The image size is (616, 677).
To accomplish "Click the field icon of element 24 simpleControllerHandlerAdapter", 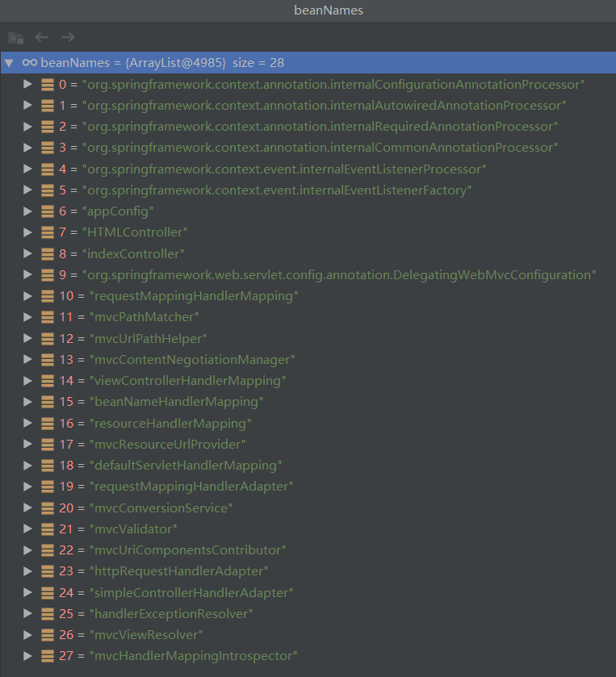I will click(x=47, y=592).
